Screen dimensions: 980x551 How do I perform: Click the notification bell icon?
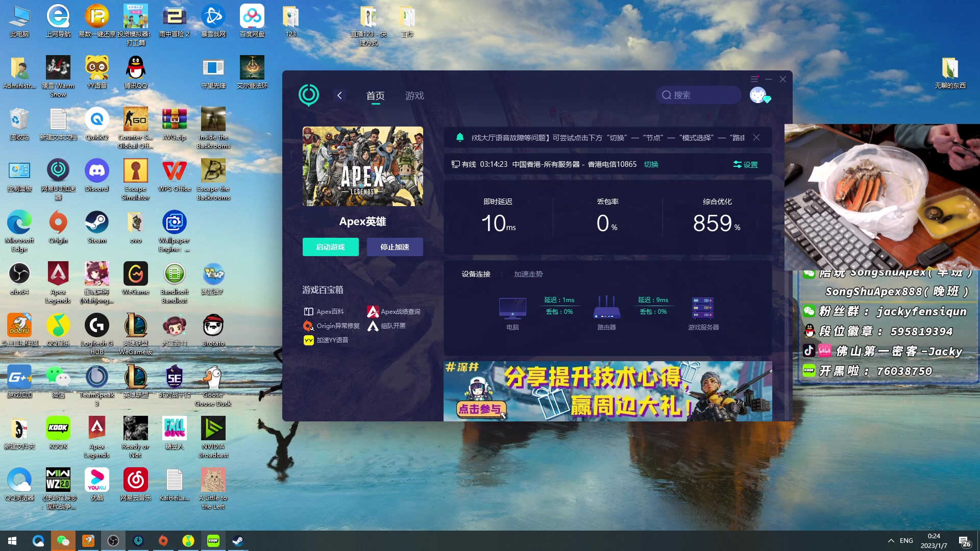(x=460, y=138)
